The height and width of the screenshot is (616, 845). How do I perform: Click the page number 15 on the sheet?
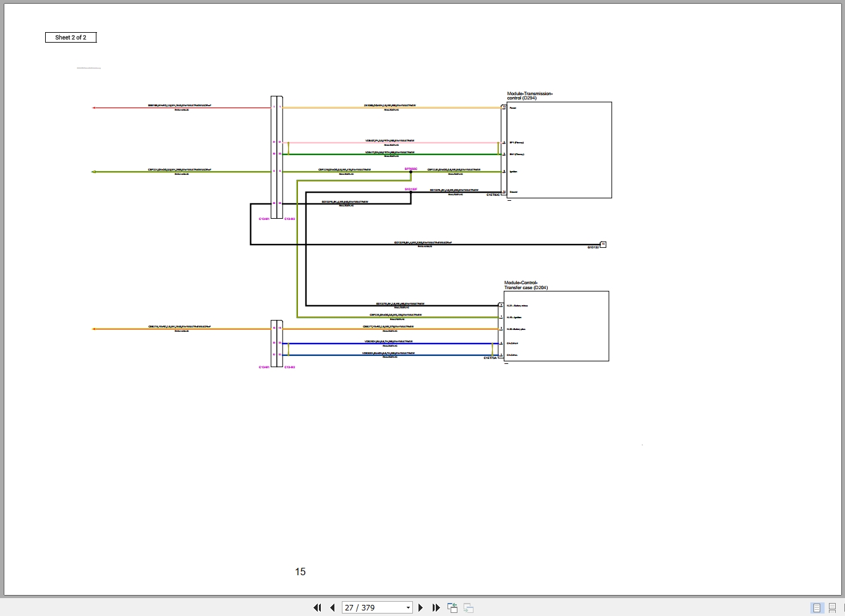(300, 572)
